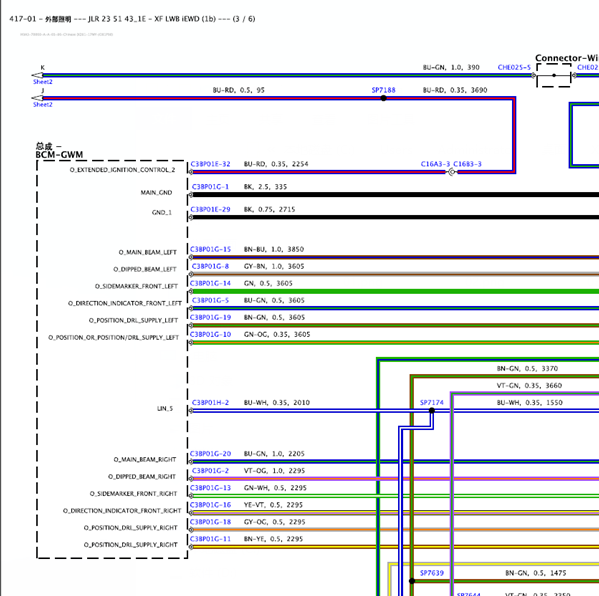Click connector pin C3BP01G-14
The height and width of the screenshot is (596, 599).
[210, 283]
